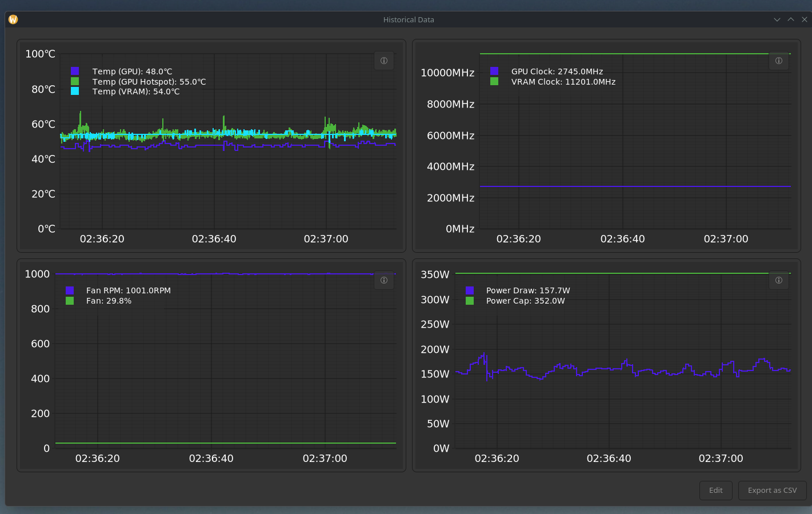Screen dimensions: 812x514
Task: Minimize the Historical Data window
Action: (x=777, y=19)
